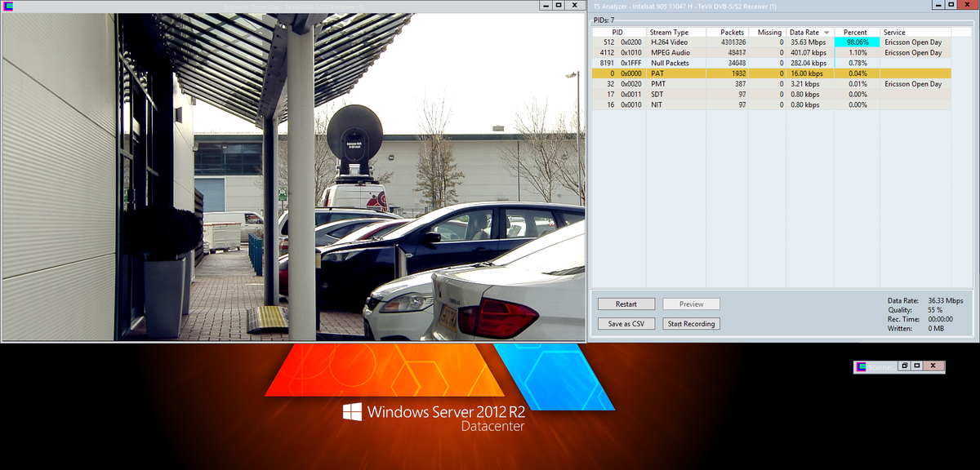Click the Missing column header
The width and height of the screenshot is (980, 470).
(x=768, y=33)
